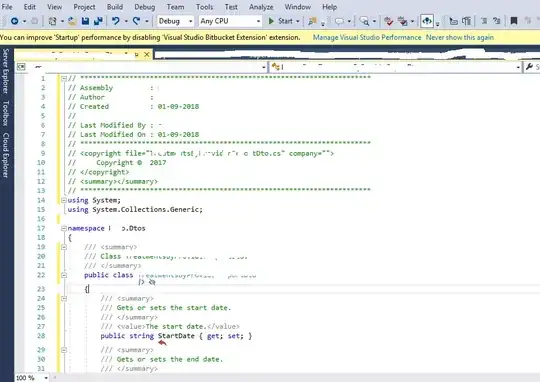
Task: Click the bookmark flag icon in toolbar
Action: pyautogui.click(x=513, y=21)
